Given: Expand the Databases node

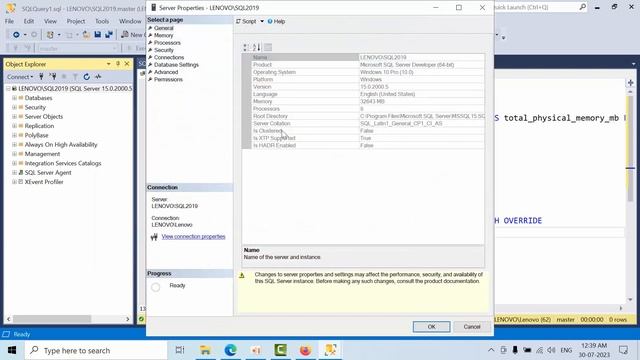Looking at the screenshot, I should point(14,98).
